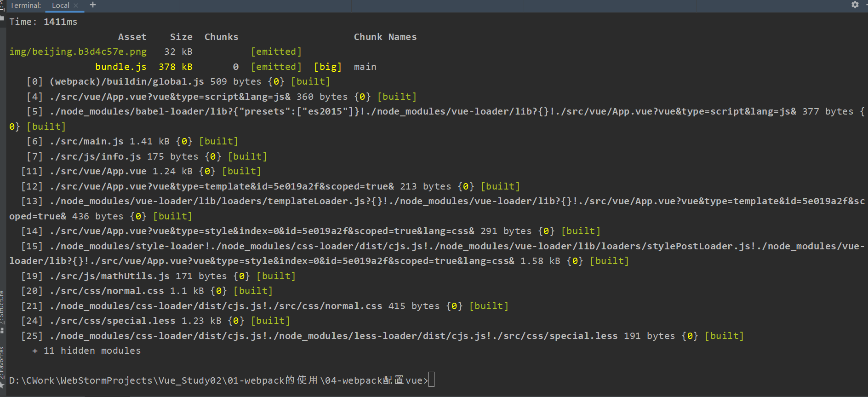Click the ./src/css/special.less module path

point(113,321)
